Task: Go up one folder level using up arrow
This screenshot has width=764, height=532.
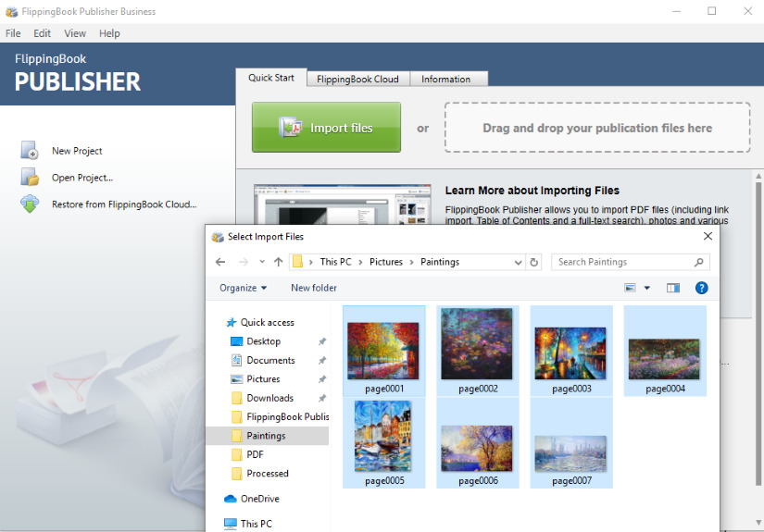Action: (x=278, y=262)
